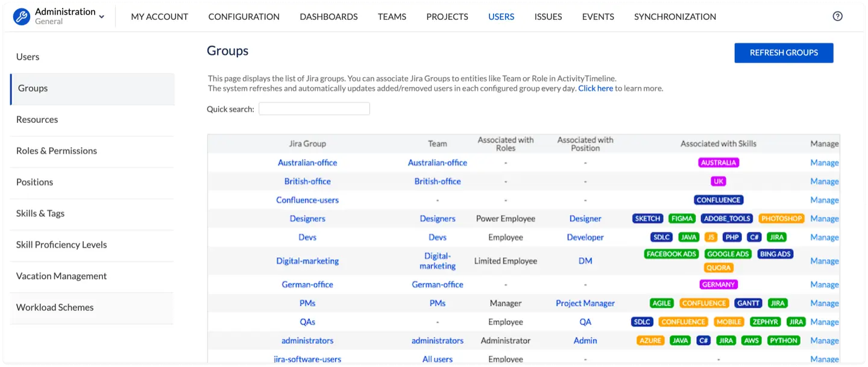
Task: Open Vacation Management in the sidebar
Action: tap(61, 276)
